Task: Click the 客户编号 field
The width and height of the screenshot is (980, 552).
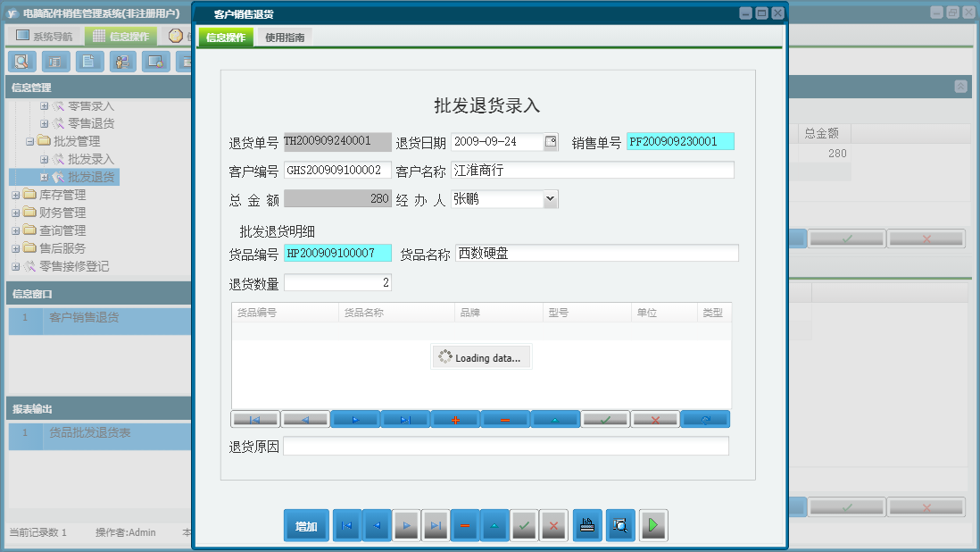Action: coord(337,170)
